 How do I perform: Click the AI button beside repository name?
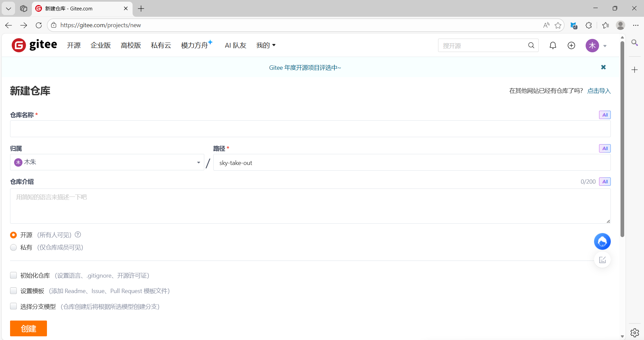604,115
